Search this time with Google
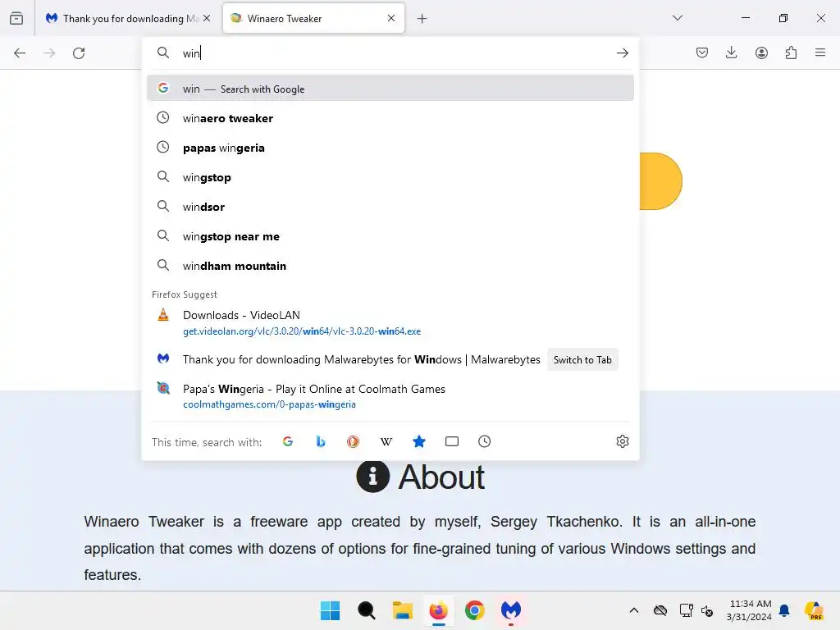This screenshot has height=630, width=840. (x=288, y=441)
